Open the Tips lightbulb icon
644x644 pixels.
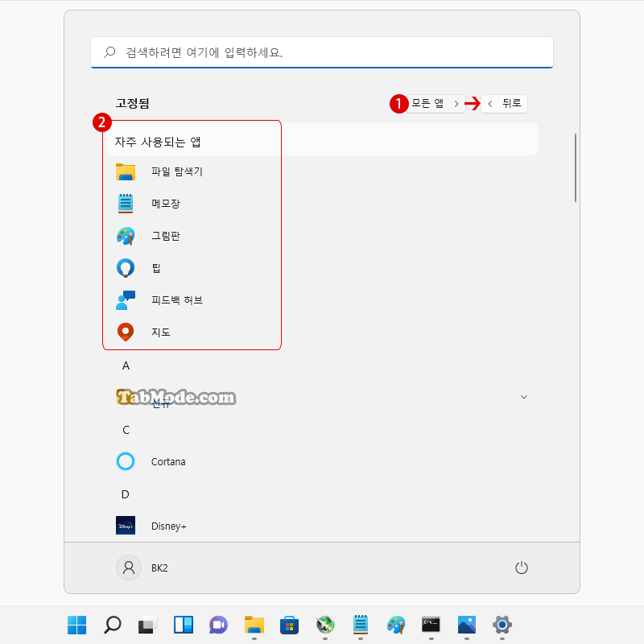tap(126, 268)
